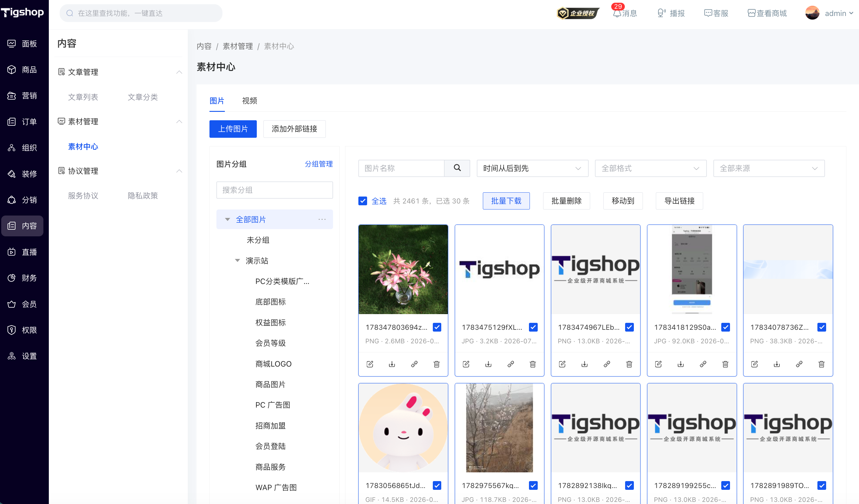859x504 pixels.
Task: Delete the image 1783475129fXL...
Action: [533, 364]
